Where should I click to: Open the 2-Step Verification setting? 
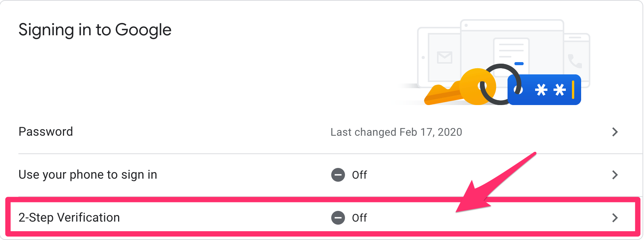[322, 218]
